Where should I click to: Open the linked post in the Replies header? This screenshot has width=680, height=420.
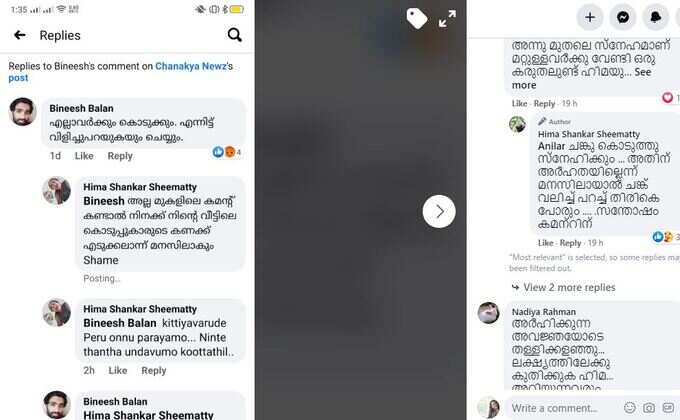click(18, 78)
